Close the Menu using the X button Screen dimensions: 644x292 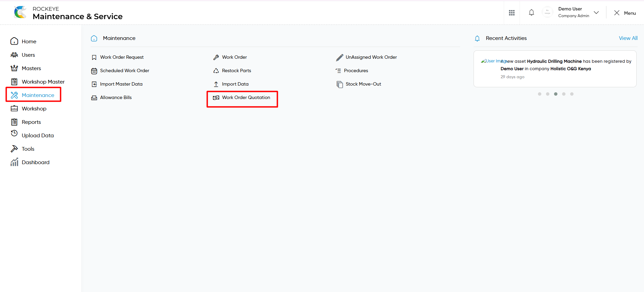(617, 13)
